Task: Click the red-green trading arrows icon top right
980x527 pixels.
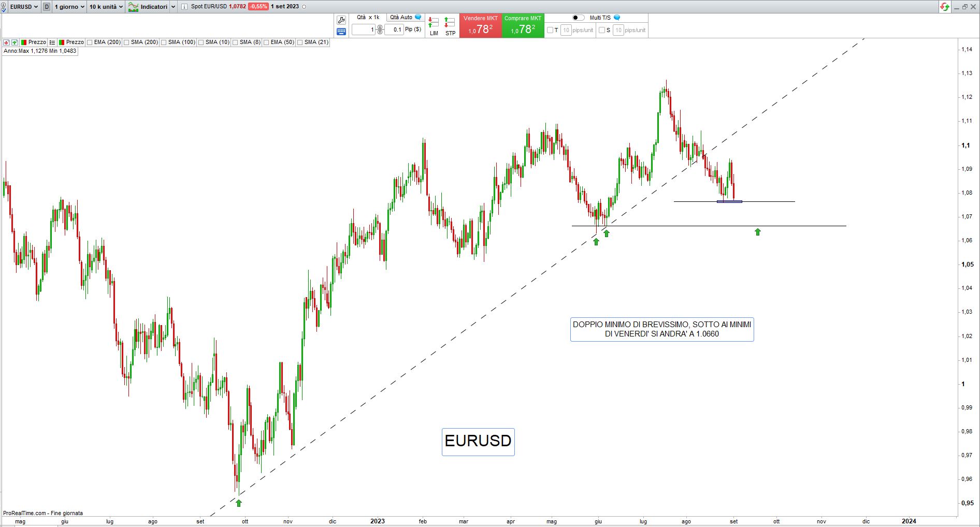Action: [945, 7]
